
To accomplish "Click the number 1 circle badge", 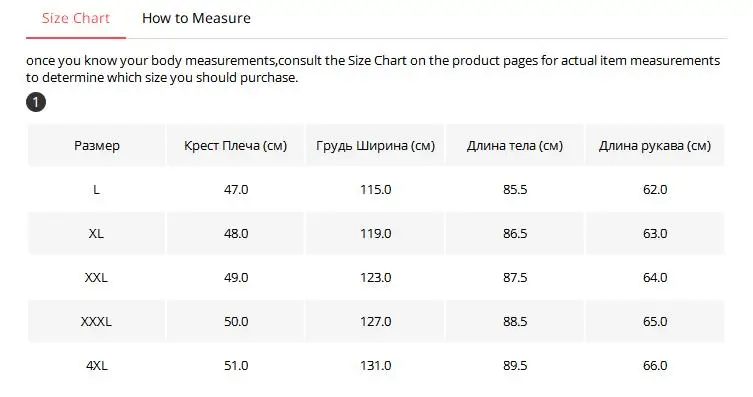I will point(36,102).
